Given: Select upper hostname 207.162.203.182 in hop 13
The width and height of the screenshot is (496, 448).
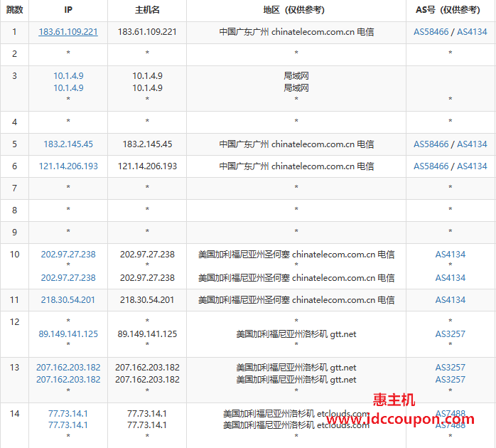Looking at the screenshot, I should [x=147, y=368].
